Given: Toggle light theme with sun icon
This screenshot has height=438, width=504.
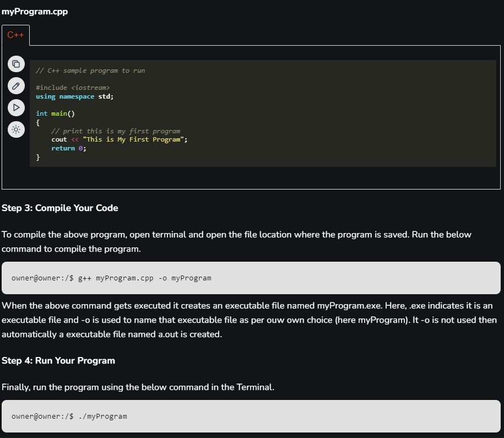Looking at the screenshot, I should (x=16, y=129).
